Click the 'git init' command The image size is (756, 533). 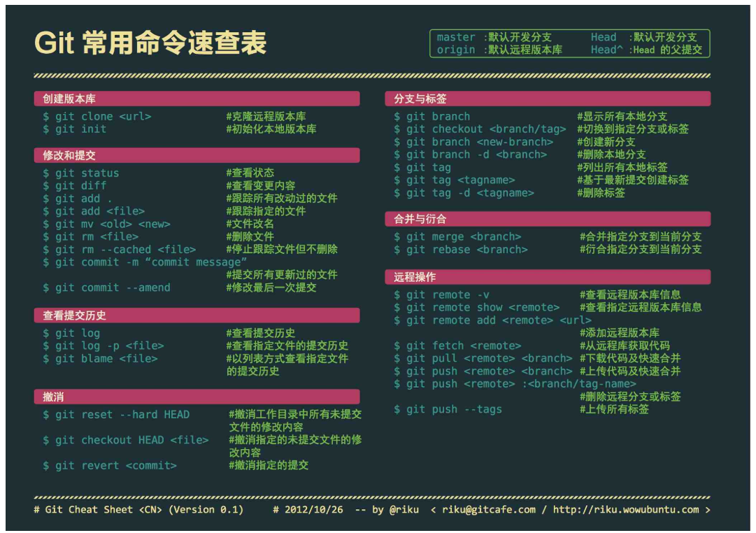(x=74, y=129)
